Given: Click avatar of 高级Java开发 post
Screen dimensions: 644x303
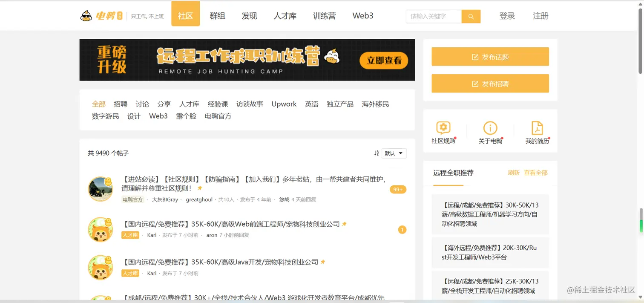Looking at the screenshot, I should [100, 268].
